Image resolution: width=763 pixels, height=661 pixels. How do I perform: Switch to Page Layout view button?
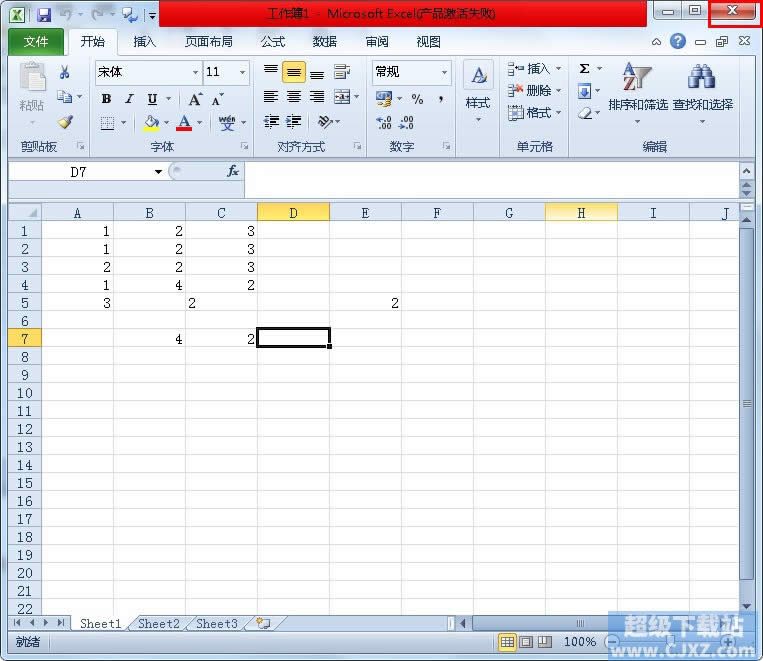coord(526,642)
